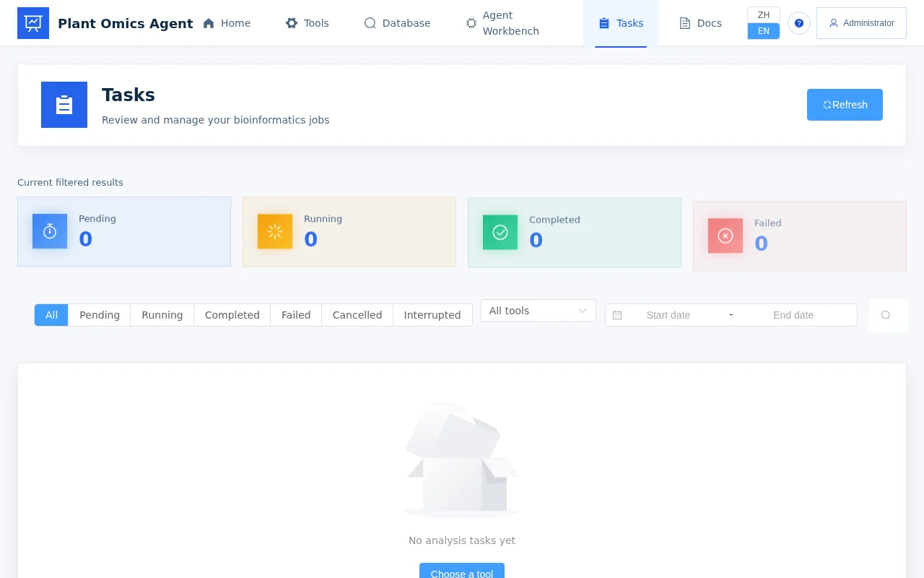924x578 pixels.
Task: Go to the Database page
Action: [398, 23]
